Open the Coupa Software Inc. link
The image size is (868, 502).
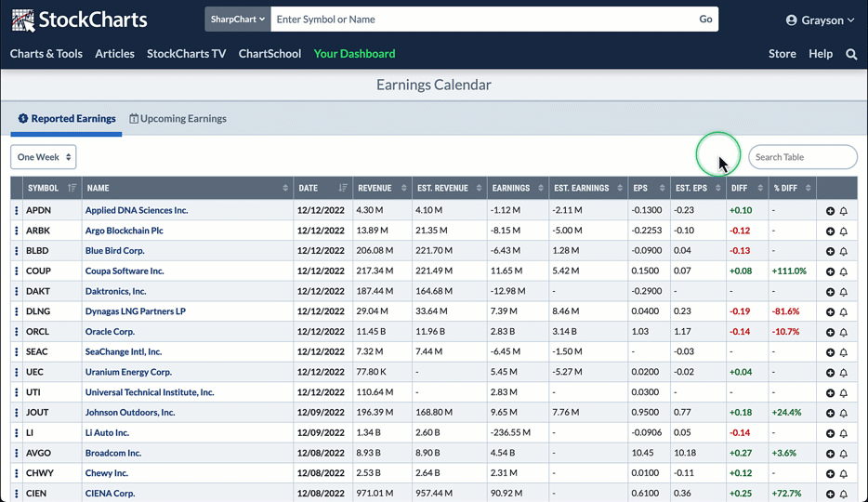coord(125,271)
